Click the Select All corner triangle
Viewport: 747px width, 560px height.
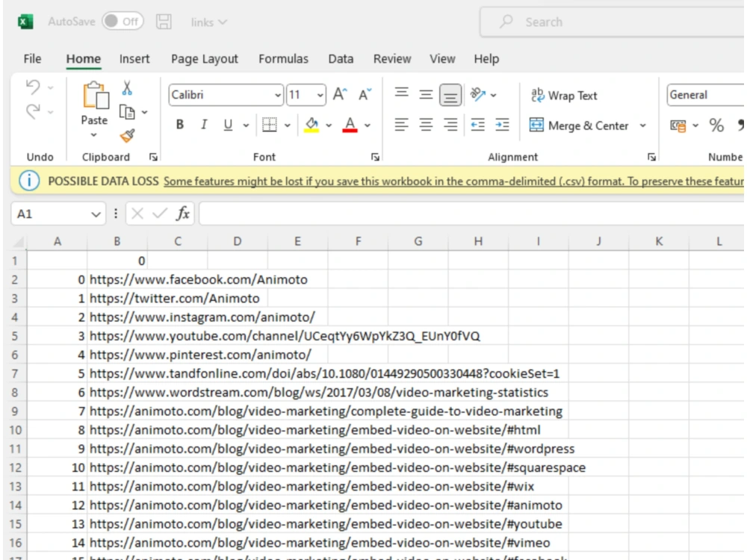[x=18, y=242]
